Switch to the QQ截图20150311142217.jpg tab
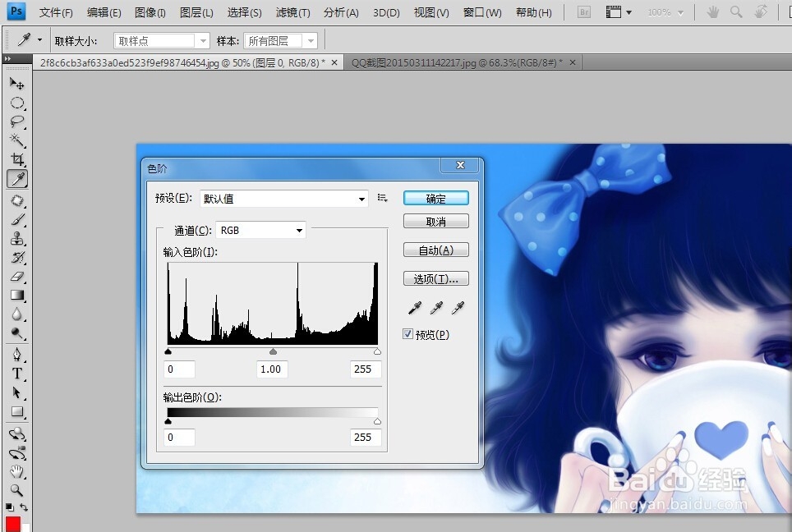The height and width of the screenshot is (532, 792). (457, 62)
